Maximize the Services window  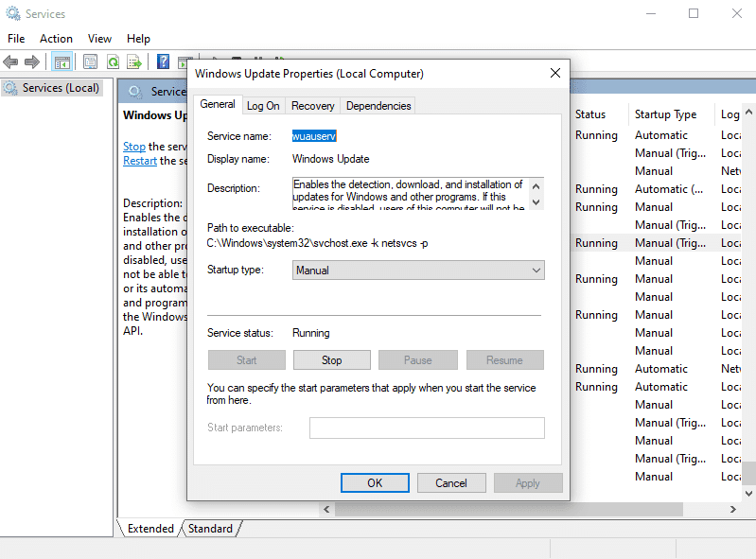[x=694, y=13]
